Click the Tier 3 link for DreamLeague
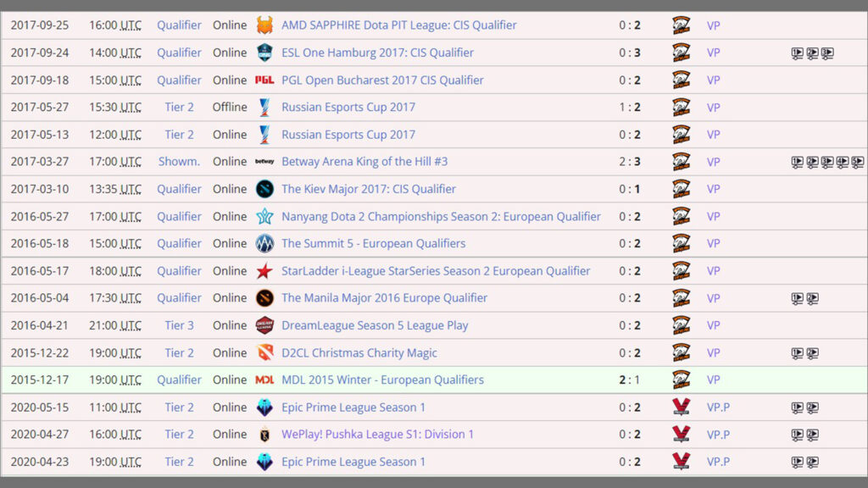Image resolution: width=868 pixels, height=488 pixels. [x=179, y=325]
